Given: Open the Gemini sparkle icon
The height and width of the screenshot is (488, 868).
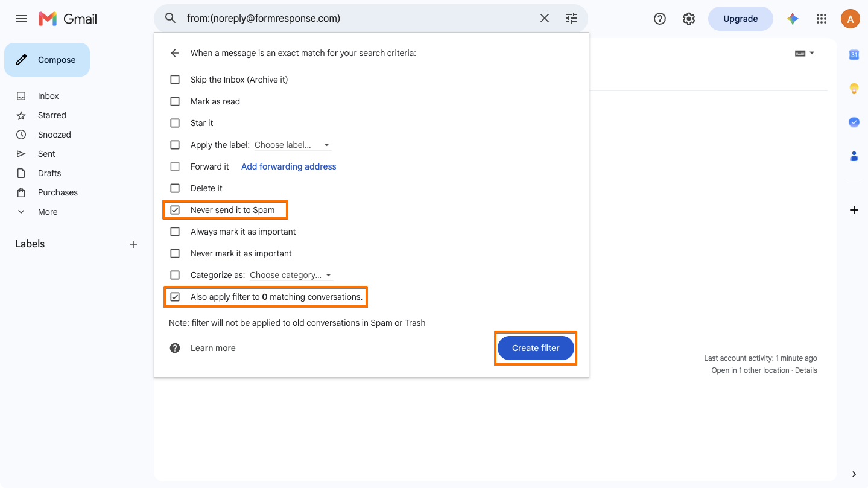Looking at the screenshot, I should tap(793, 19).
